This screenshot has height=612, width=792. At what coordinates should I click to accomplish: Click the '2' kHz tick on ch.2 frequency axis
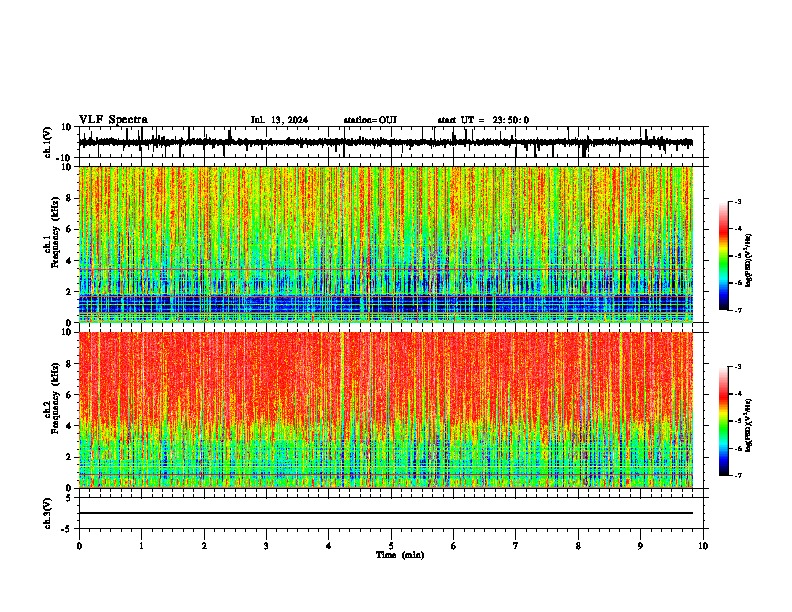point(70,457)
